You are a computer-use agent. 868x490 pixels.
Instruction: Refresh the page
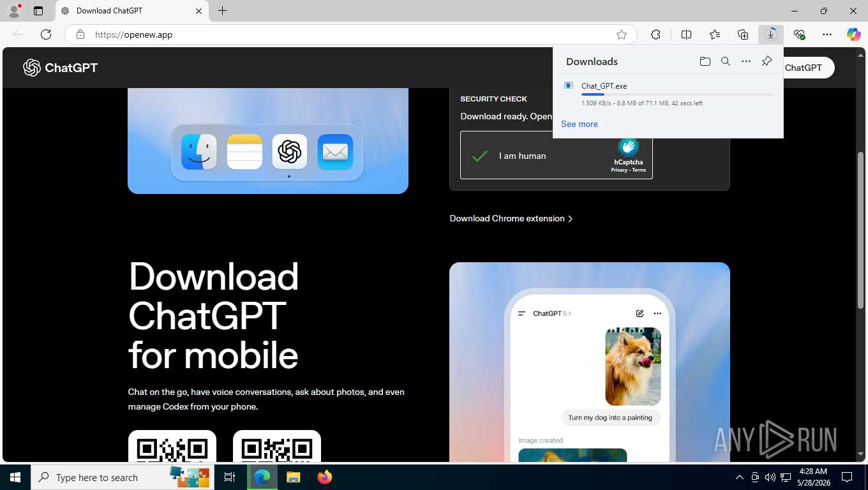click(x=46, y=34)
